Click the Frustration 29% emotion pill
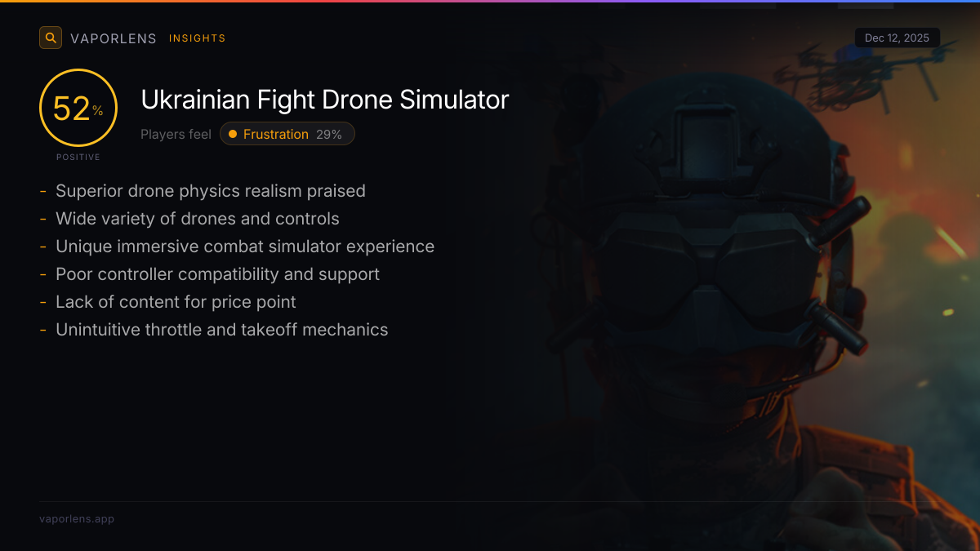980x551 pixels. point(287,134)
